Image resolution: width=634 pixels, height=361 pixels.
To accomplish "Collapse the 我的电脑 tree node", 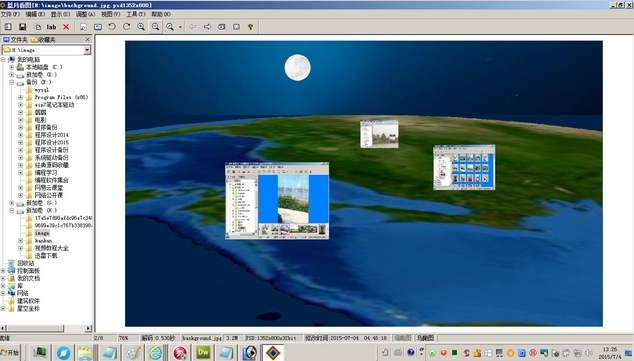I will click(3, 59).
